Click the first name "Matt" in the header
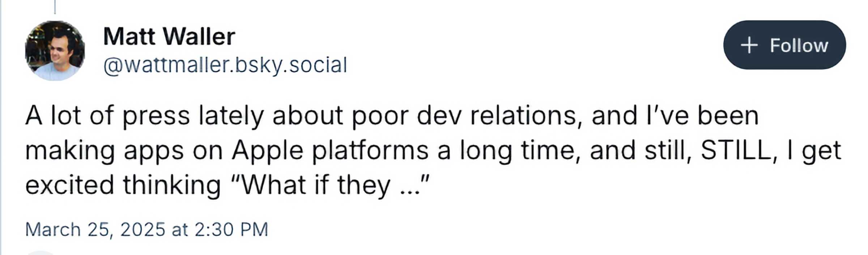Image resolution: width=868 pixels, height=255 pixels. point(129,36)
